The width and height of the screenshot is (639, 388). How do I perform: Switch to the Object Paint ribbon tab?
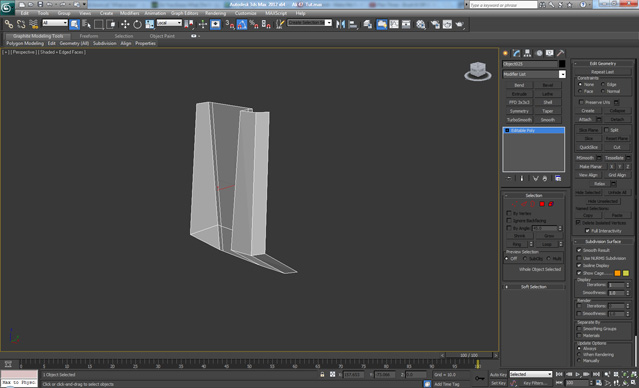click(162, 36)
